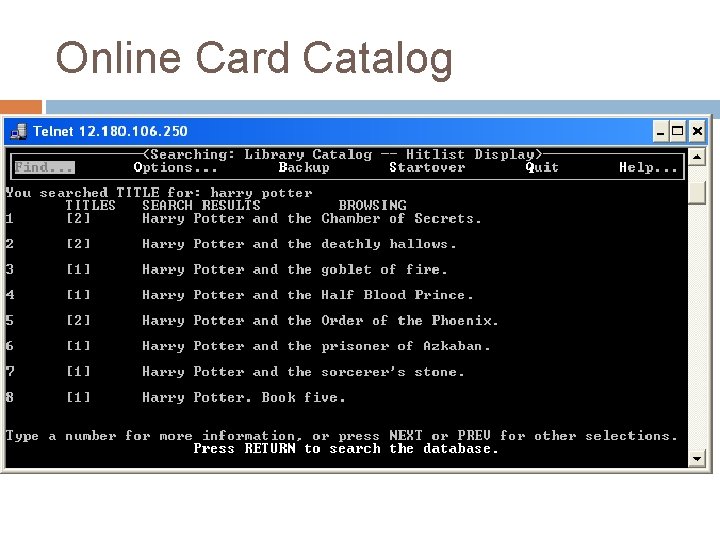This screenshot has width=720, height=540.
Task: Click the scrollbar up arrow
Action: pyautogui.click(x=697, y=158)
